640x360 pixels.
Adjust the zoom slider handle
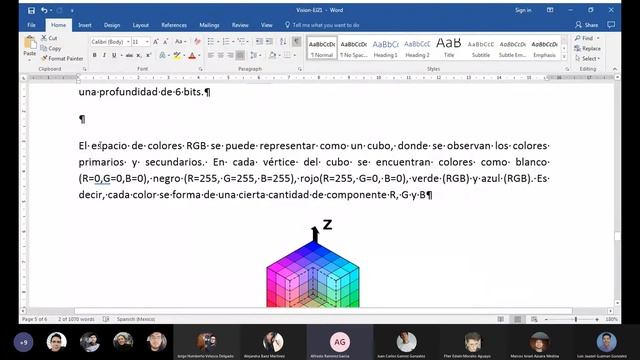coord(576,319)
